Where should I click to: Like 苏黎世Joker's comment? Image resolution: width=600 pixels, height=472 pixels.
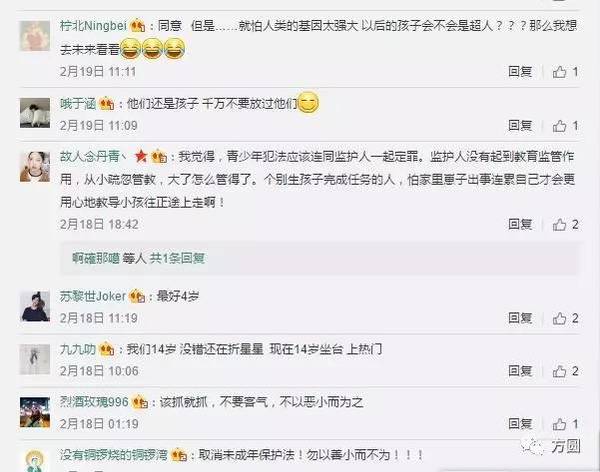click(x=559, y=318)
